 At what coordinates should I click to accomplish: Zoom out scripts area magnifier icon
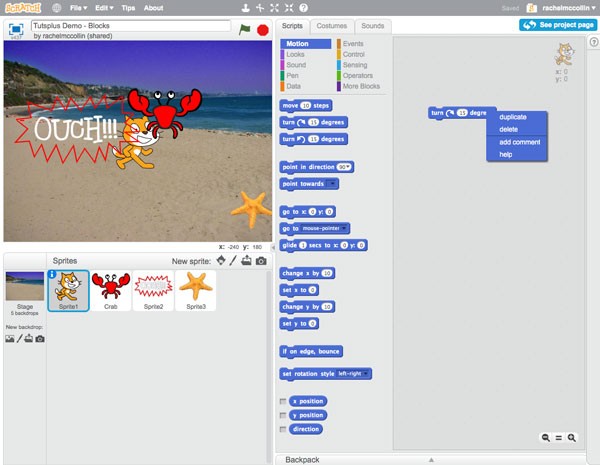tap(546, 437)
